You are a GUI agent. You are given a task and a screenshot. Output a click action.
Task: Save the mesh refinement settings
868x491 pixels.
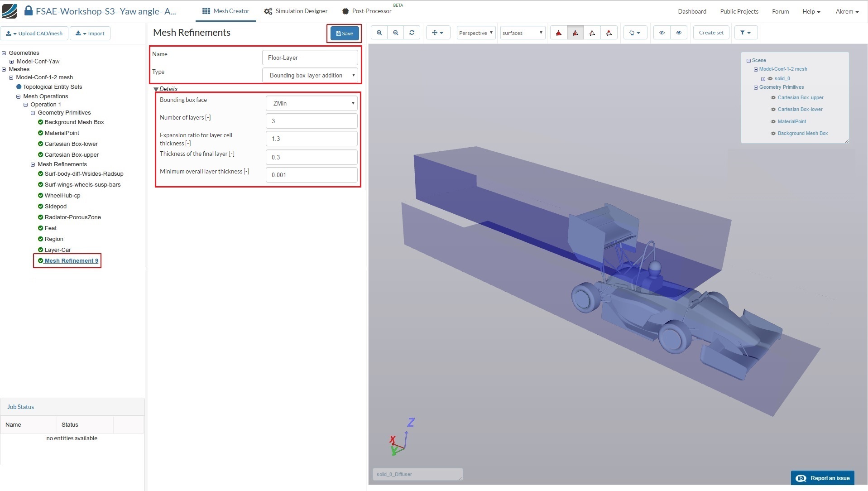(x=345, y=34)
